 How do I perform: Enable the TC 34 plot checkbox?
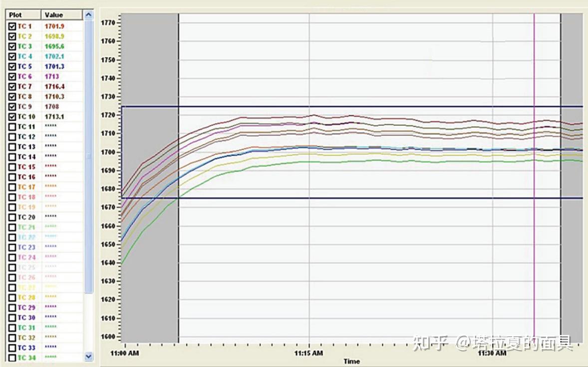tap(12, 358)
